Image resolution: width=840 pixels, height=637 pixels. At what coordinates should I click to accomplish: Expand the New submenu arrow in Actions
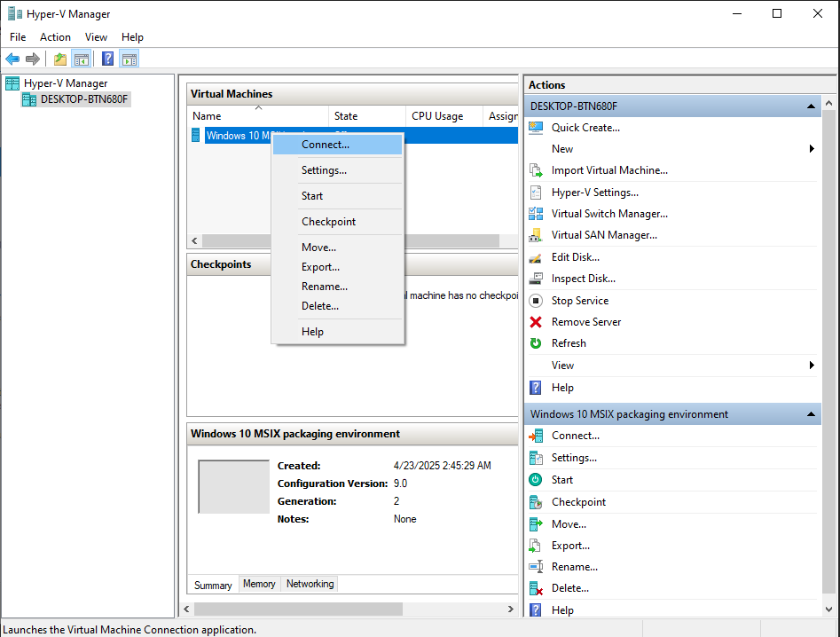click(812, 149)
